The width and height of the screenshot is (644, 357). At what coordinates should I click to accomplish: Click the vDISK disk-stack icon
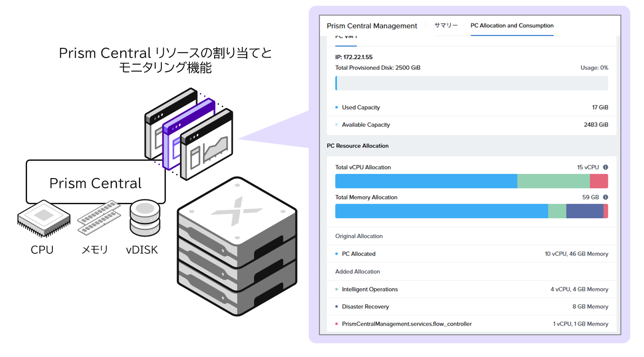(144, 217)
